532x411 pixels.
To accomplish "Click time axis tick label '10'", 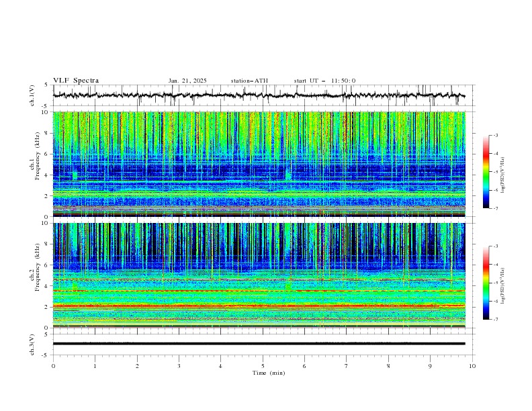I will (x=472, y=366).
